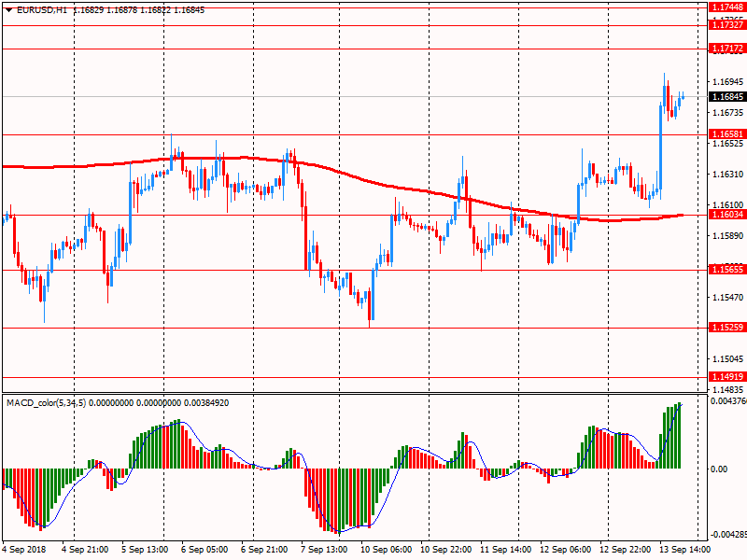Screen dimensions: 747x560
Task: Click the 1.15890 price scale value
Action: tap(727, 236)
